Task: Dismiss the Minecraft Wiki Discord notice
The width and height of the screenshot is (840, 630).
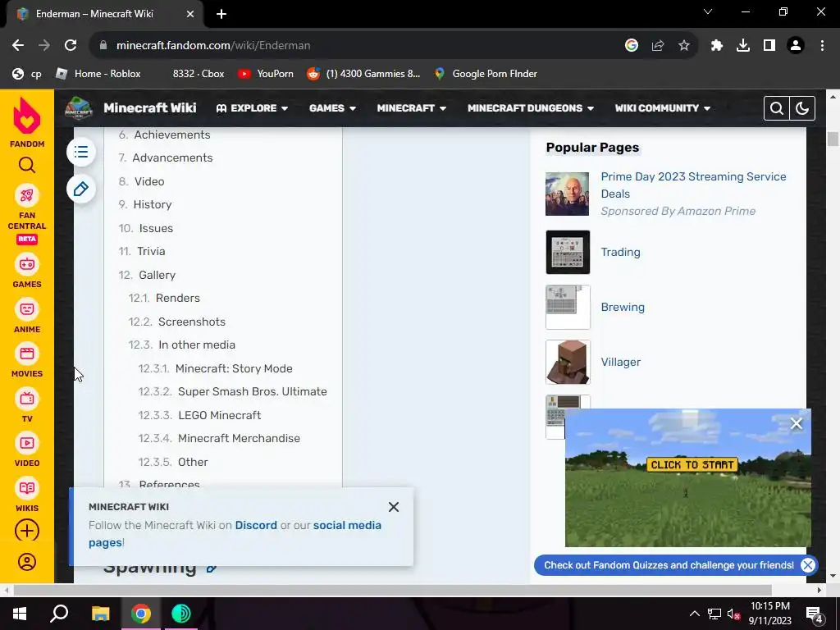Action: click(x=394, y=507)
